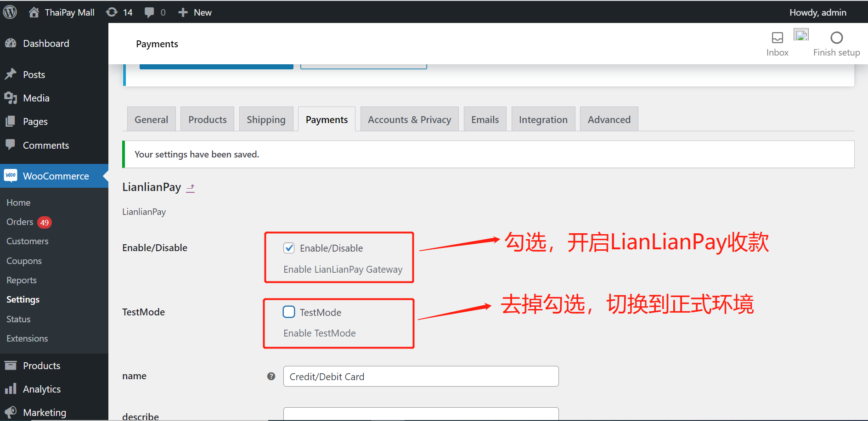
Task: Switch to the Integration tab
Action: (x=543, y=119)
